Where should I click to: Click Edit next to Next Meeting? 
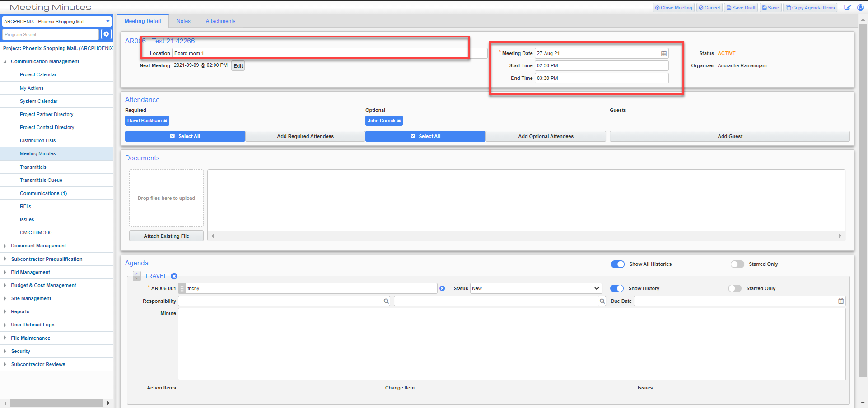tap(238, 66)
